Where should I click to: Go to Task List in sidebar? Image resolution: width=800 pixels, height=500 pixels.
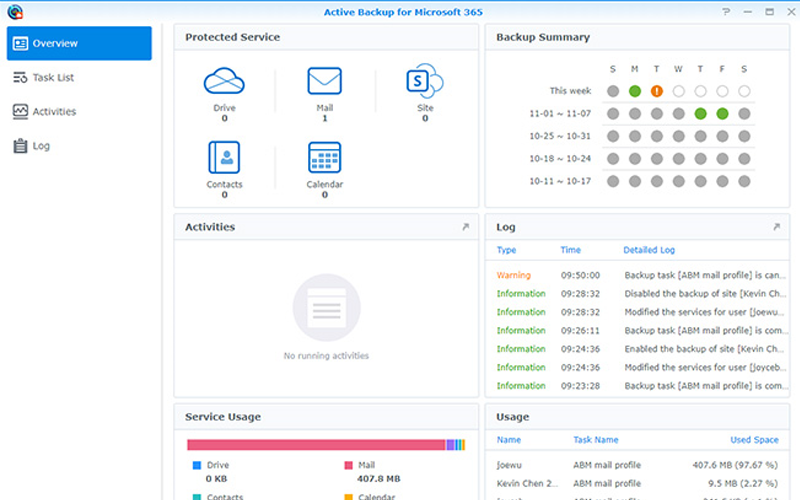point(53,78)
